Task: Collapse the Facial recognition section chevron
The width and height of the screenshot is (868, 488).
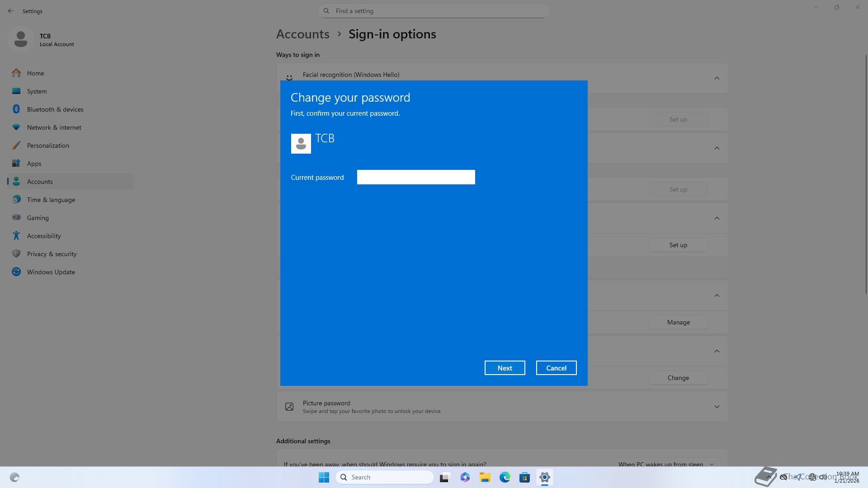Action: pos(717,78)
